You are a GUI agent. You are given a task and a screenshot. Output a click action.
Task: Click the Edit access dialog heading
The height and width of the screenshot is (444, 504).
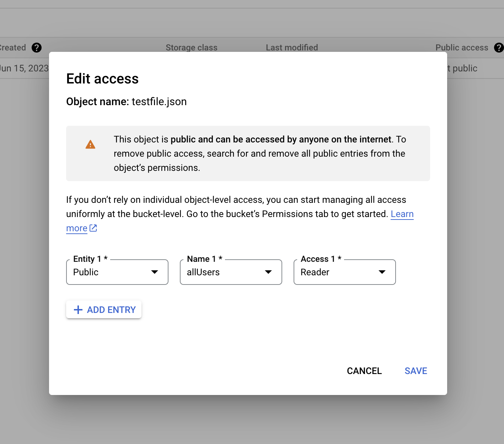[102, 79]
